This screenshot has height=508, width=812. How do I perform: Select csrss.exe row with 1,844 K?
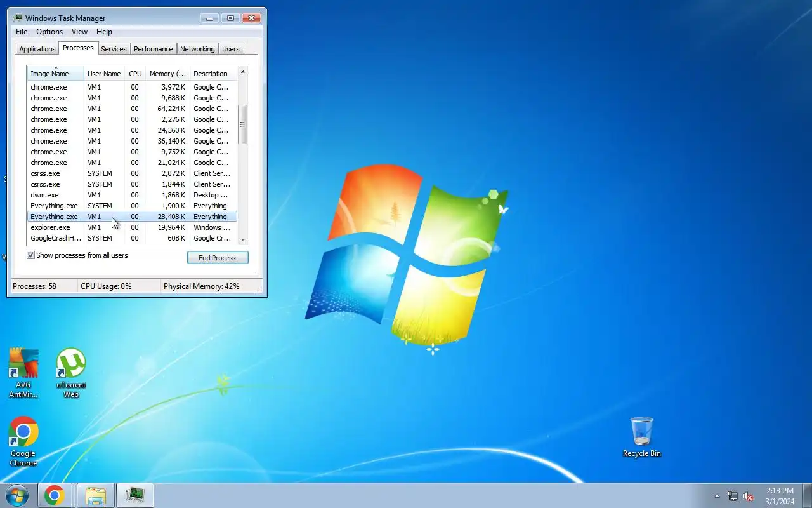point(132,184)
